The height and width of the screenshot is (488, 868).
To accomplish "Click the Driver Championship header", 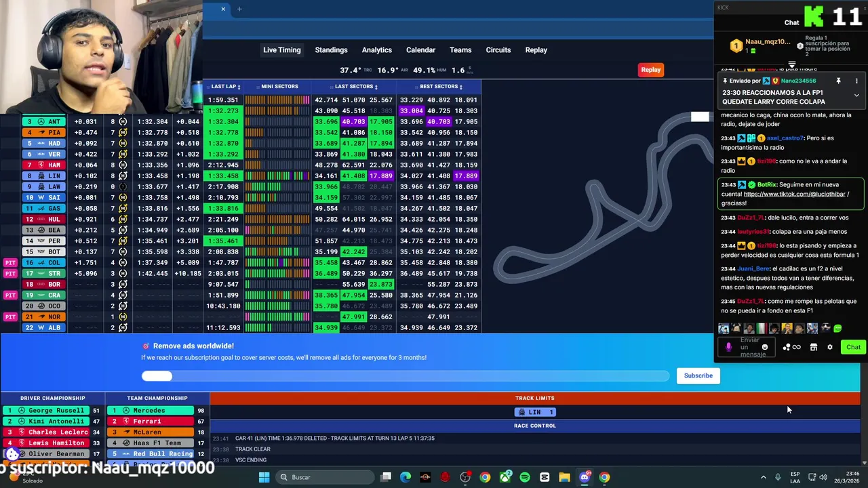I will pyautogui.click(x=52, y=398).
